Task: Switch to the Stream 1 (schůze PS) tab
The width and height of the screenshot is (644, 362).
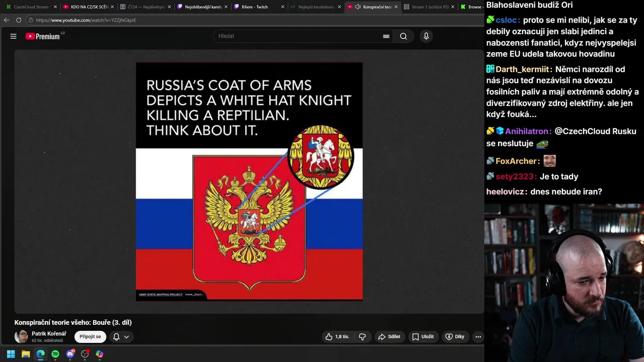Action: coord(430,7)
